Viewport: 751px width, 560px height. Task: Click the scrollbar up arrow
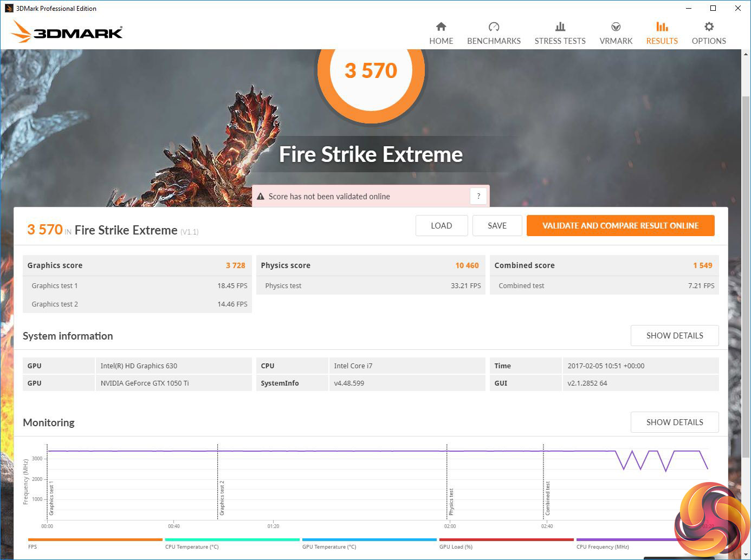[746, 54]
